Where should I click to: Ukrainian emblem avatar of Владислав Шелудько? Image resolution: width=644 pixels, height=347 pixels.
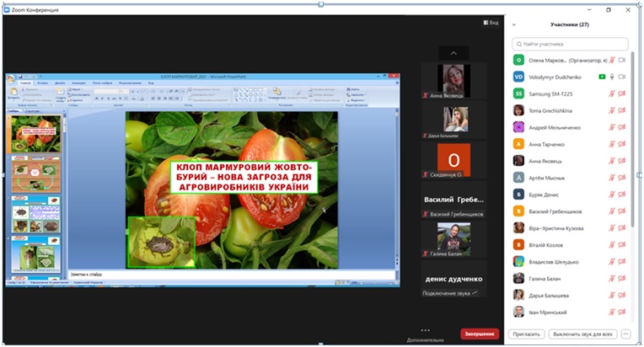tap(518, 262)
